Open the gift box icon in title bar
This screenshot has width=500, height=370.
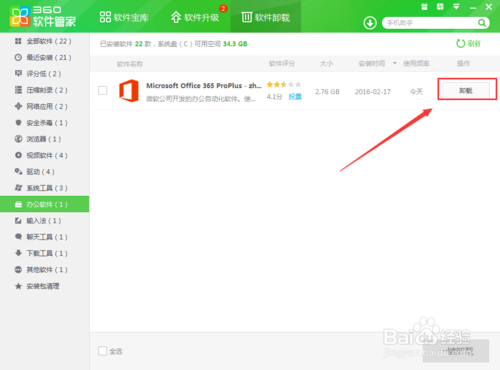click(424, 6)
